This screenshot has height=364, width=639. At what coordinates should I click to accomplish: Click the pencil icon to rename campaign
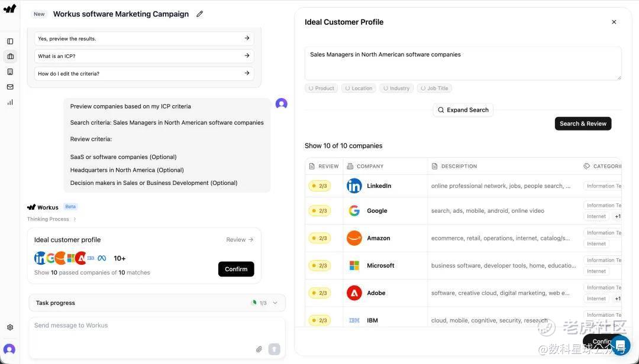199,14
